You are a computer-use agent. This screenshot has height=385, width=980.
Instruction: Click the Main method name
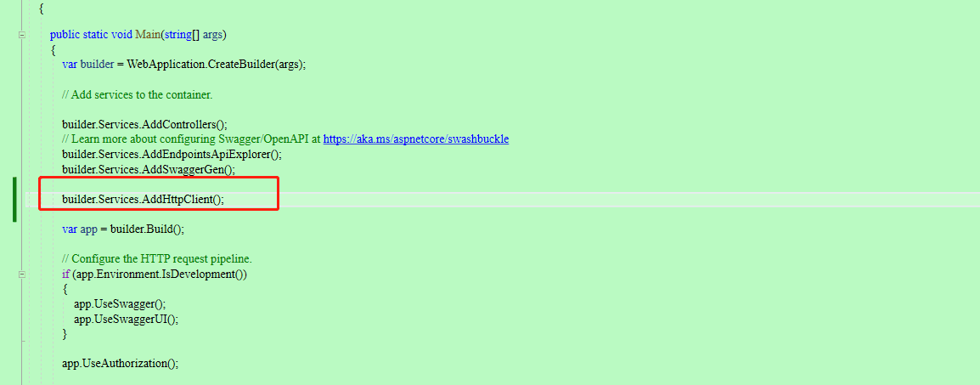tap(148, 35)
